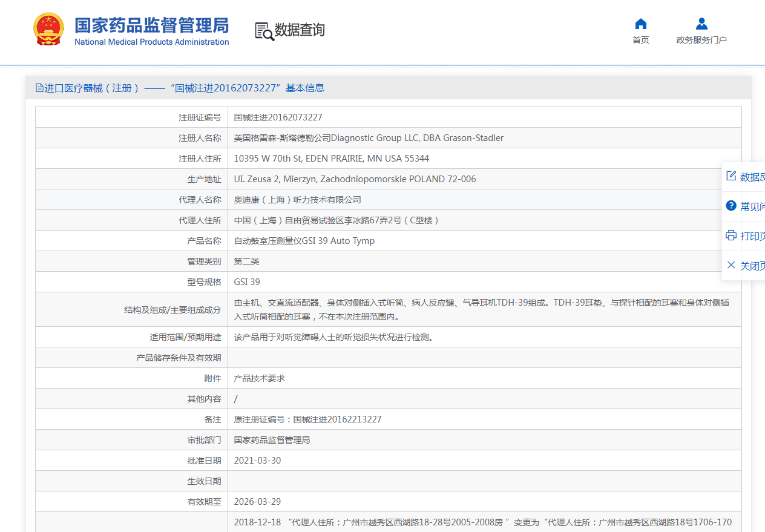Click remark 原注册证编号：国械注进20162213227
This screenshot has width=765, height=532.
click(x=308, y=419)
